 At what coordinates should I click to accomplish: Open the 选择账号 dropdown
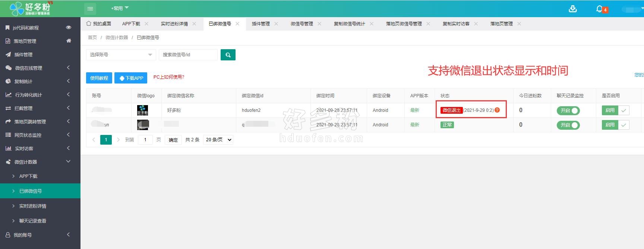click(x=121, y=55)
